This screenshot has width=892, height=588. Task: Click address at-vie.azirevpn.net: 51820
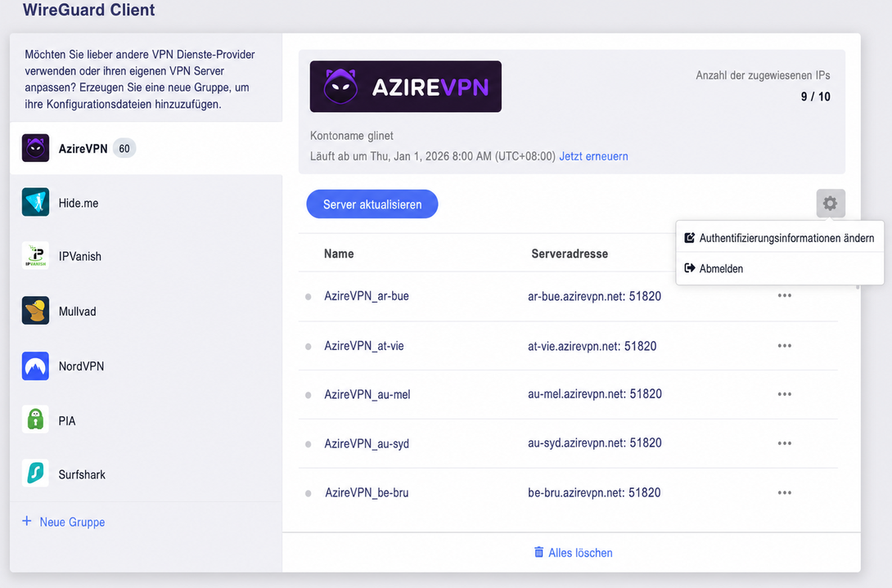point(592,346)
